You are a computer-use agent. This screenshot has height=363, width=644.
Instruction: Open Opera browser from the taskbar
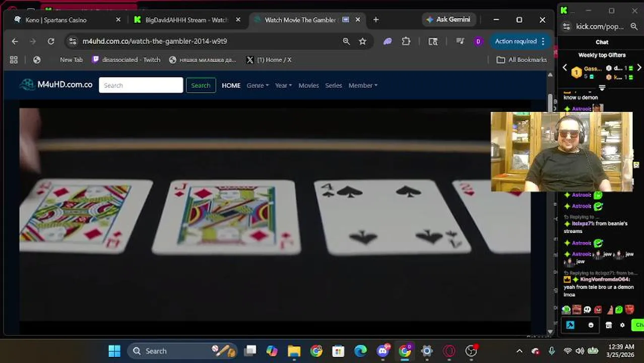[x=449, y=351]
